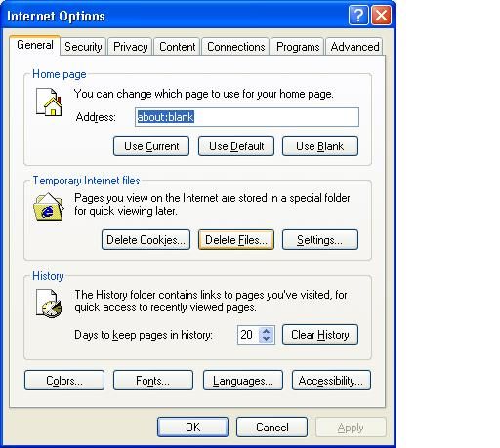
Task: Confirm with the OK button
Action: (x=192, y=427)
